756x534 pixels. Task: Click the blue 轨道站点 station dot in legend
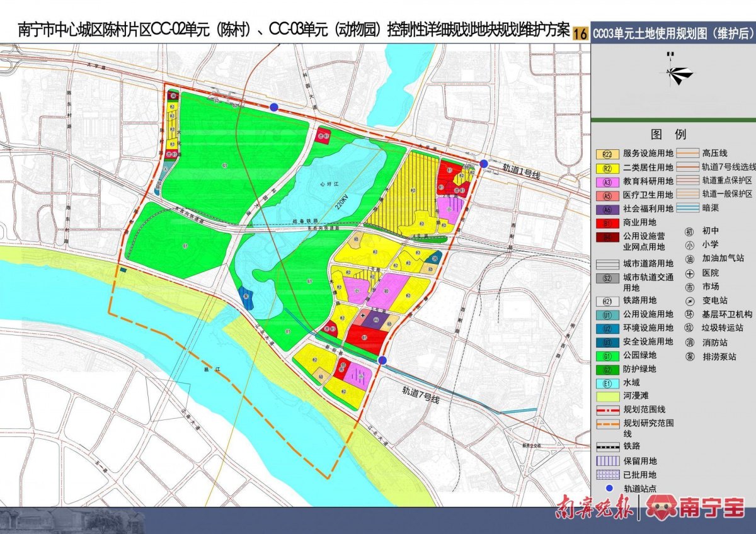[609, 487]
